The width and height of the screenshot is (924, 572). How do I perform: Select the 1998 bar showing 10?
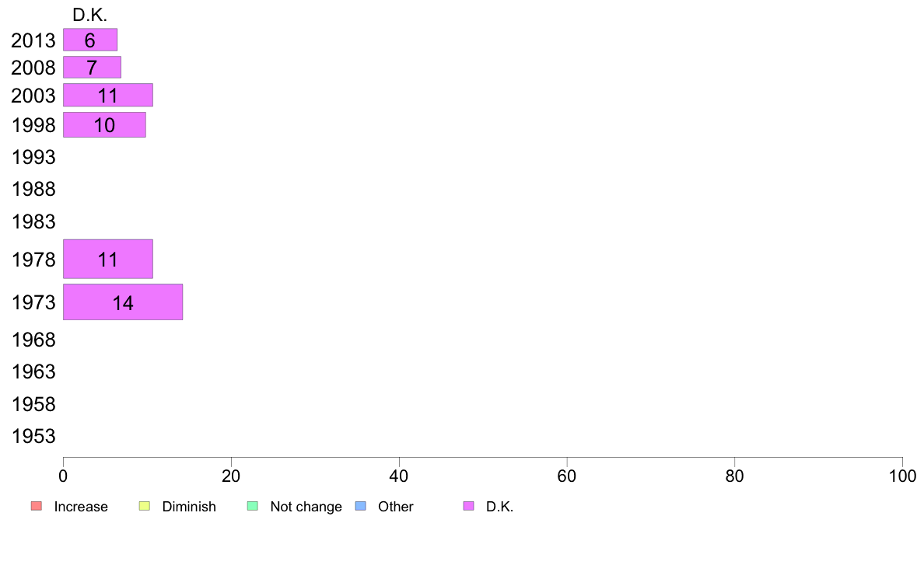coord(104,125)
